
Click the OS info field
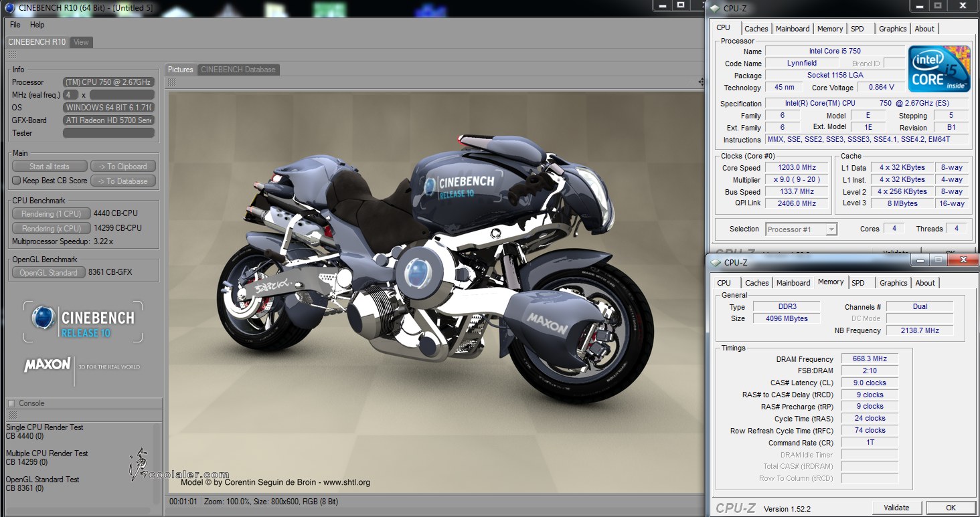[x=109, y=108]
